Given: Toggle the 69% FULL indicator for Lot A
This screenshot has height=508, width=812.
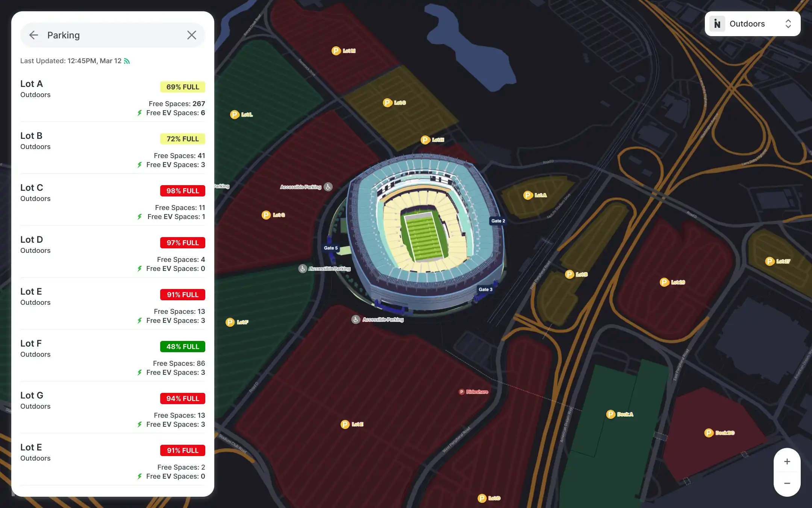Looking at the screenshot, I should [183, 87].
